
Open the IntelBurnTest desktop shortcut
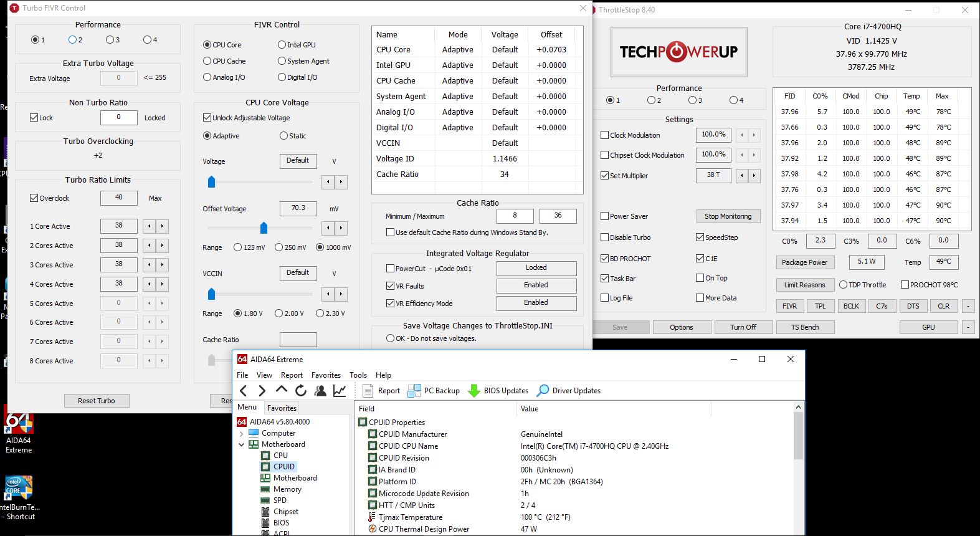(x=19, y=498)
